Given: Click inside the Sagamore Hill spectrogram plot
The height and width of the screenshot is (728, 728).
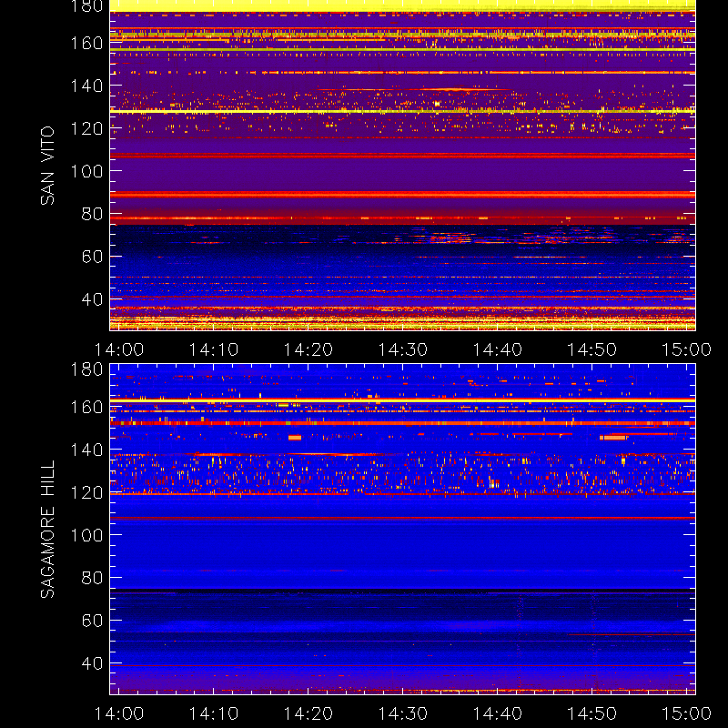Looking at the screenshot, I should click(402, 530).
